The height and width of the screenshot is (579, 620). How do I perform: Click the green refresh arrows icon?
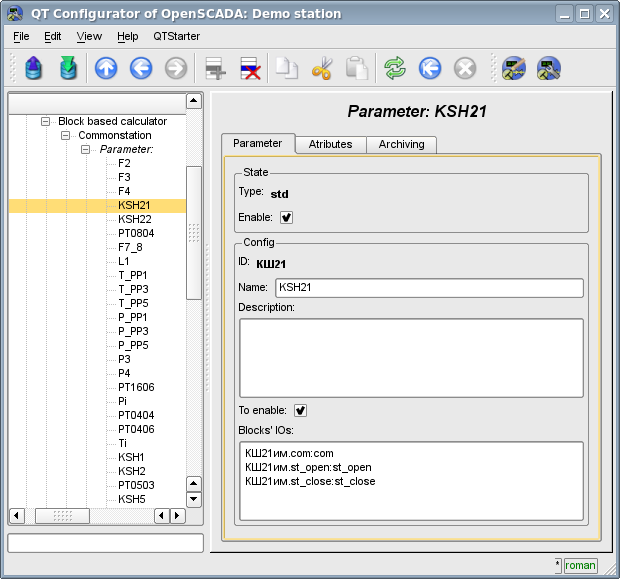pos(395,68)
